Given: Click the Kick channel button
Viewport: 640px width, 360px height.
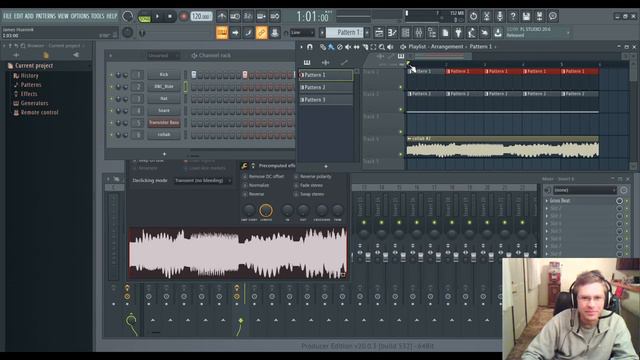Looking at the screenshot, I should (164, 75).
